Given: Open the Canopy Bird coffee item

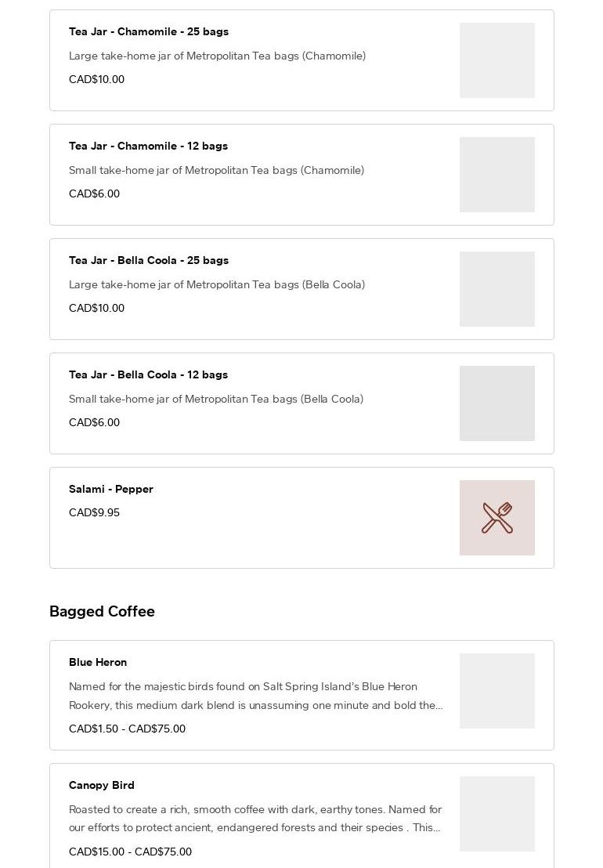Looking at the screenshot, I should [102, 785].
